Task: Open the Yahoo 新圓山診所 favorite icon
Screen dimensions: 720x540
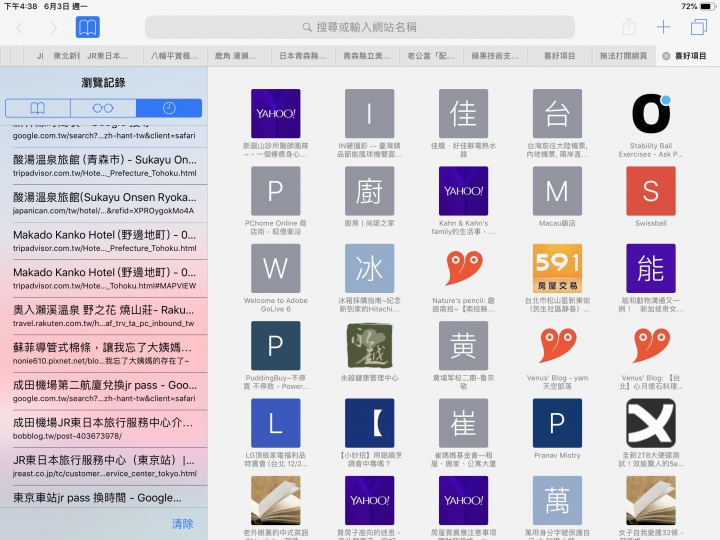Action: coord(276,113)
